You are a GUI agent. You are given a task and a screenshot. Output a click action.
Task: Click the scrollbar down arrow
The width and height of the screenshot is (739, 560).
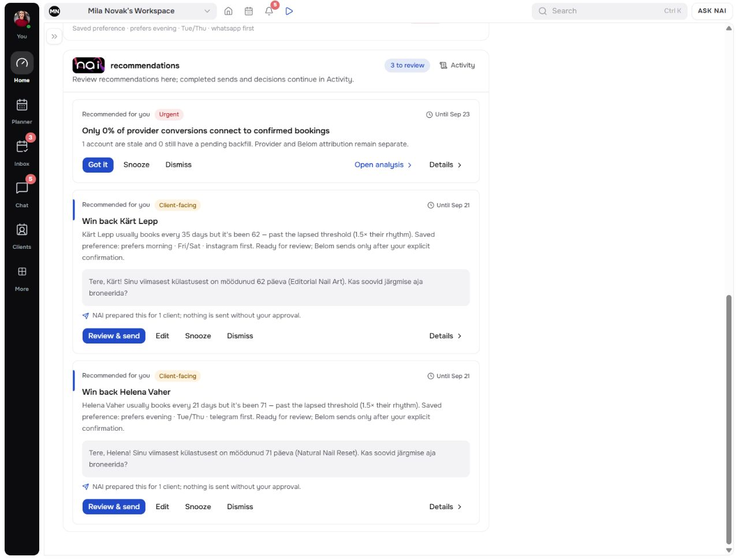(x=729, y=550)
